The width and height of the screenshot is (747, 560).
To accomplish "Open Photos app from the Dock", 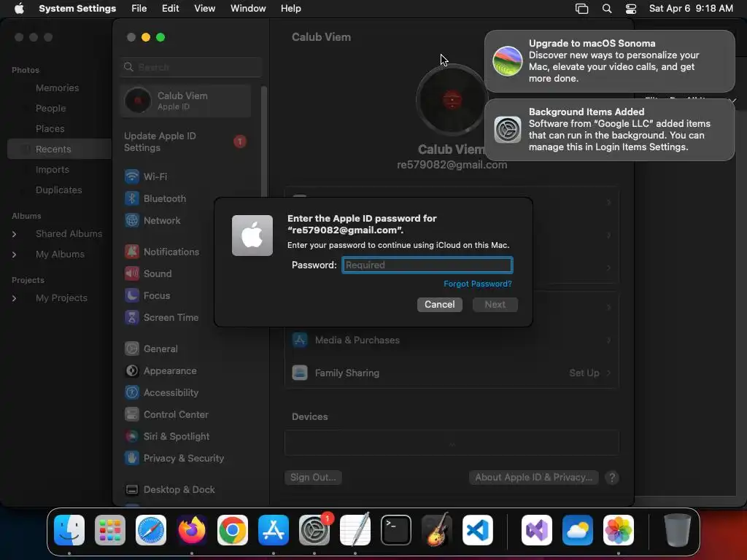I will 619,530.
